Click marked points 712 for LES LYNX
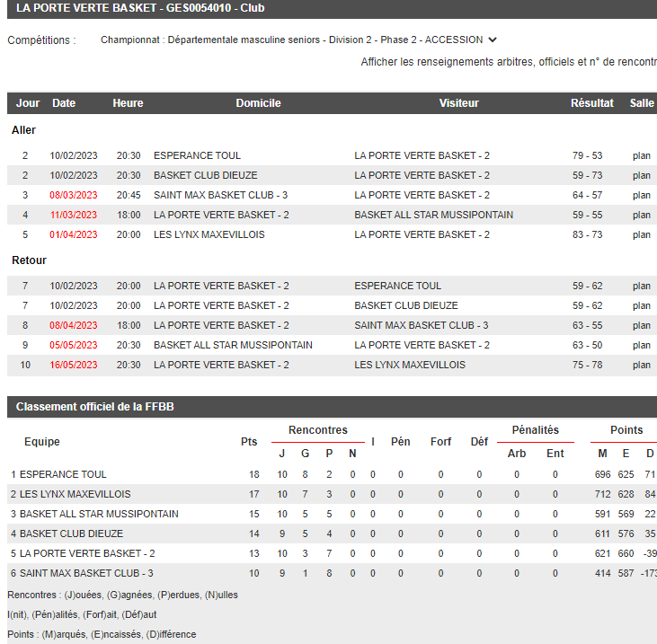Image resolution: width=657 pixels, height=644 pixels. point(602,494)
